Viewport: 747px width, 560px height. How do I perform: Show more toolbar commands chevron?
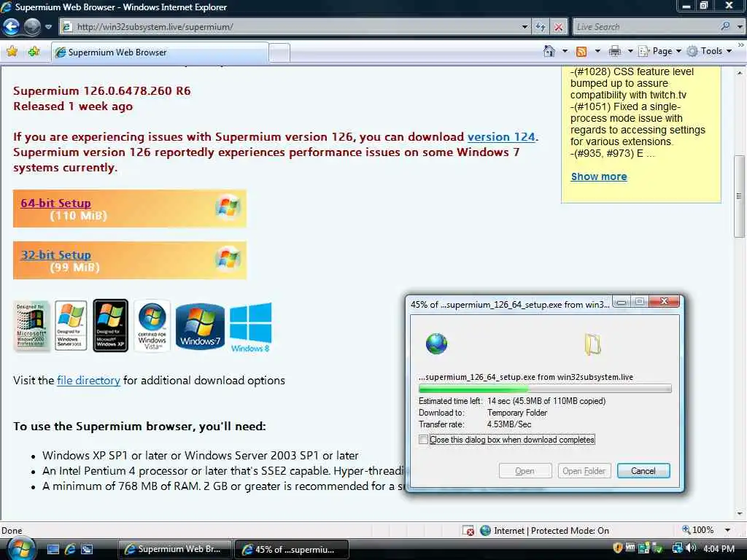coord(741,45)
